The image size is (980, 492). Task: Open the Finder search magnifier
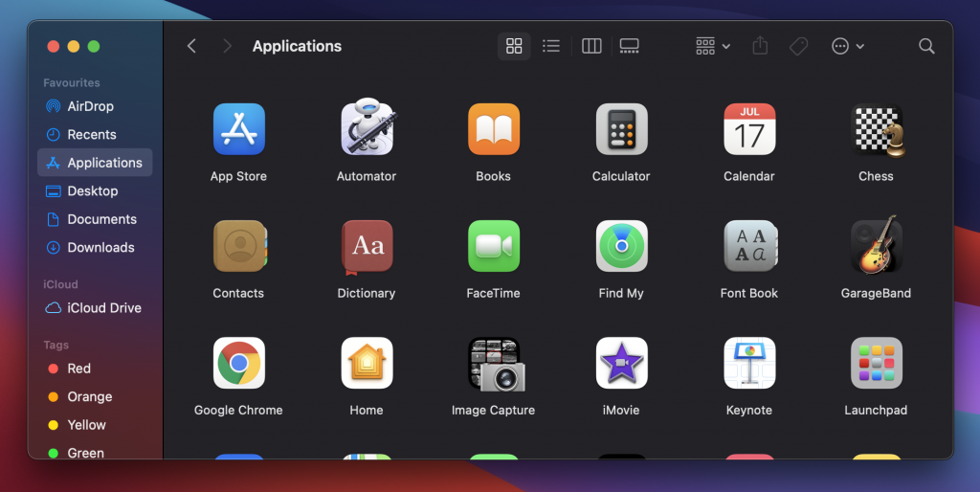[x=926, y=46]
